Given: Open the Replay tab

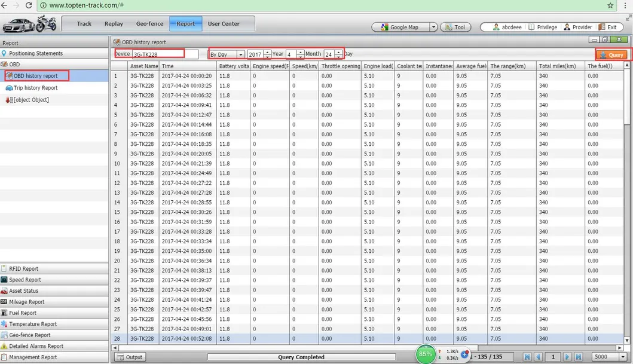Looking at the screenshot, I should 114,24.
